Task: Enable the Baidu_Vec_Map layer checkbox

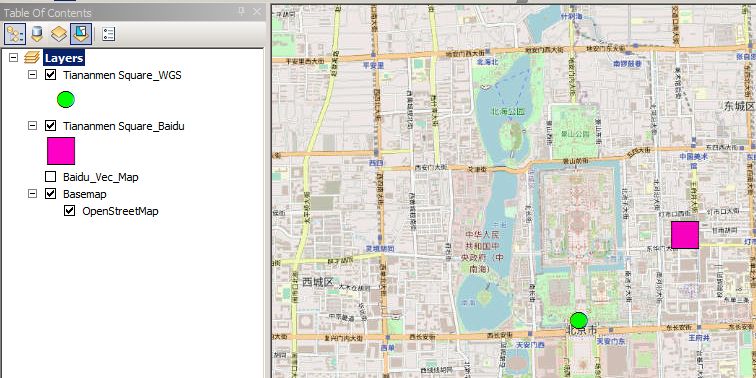Action: click(50, 177)
